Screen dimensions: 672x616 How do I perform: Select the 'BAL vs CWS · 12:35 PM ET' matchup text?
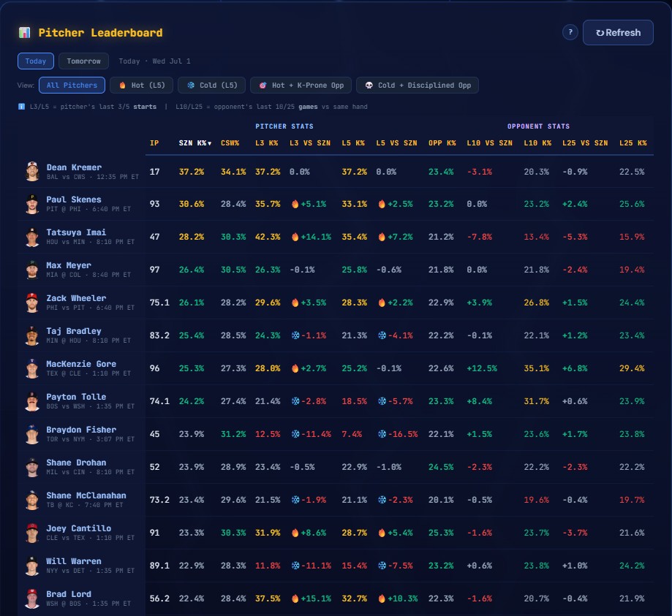(93, 177)
